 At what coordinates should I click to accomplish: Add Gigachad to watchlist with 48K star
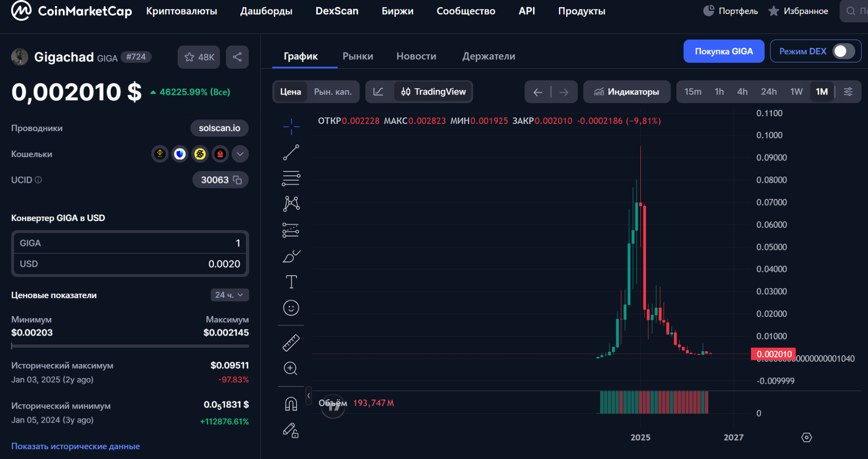pyautogui.click(x=199, y=57)
